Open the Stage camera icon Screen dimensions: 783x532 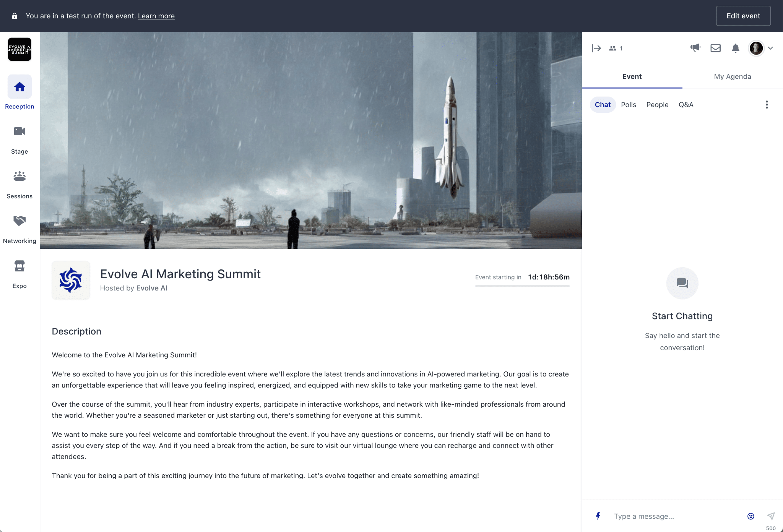coord(19,131)
